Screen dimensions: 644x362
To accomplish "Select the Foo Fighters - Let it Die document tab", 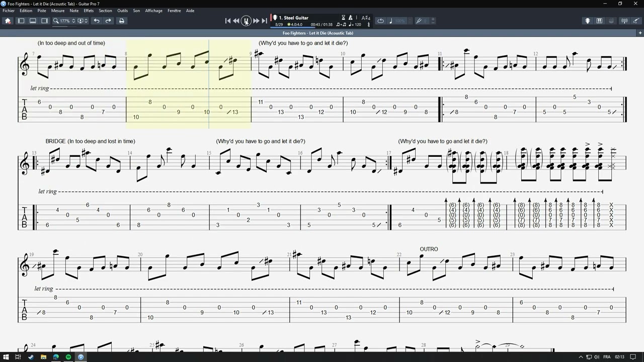I will click(318, 33).
